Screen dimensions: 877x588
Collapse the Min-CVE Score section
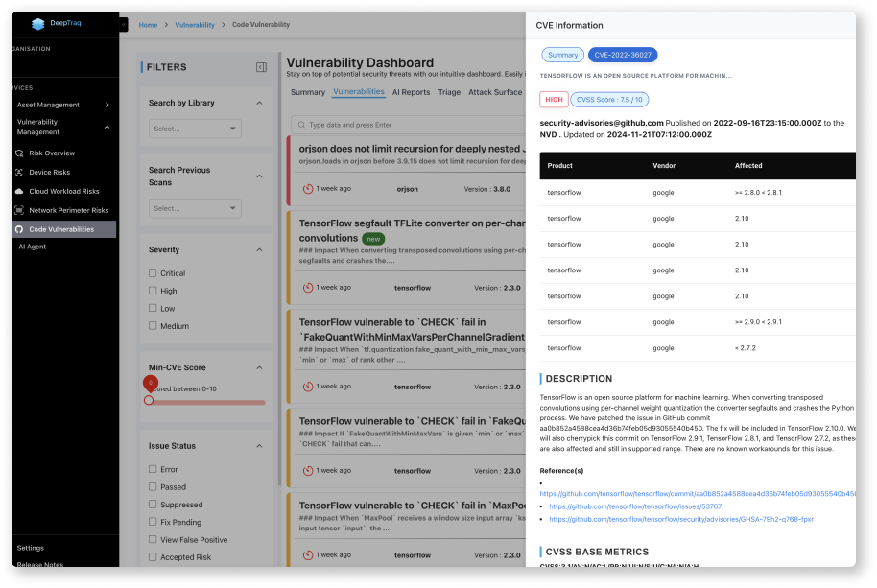[x=259, y=367]
